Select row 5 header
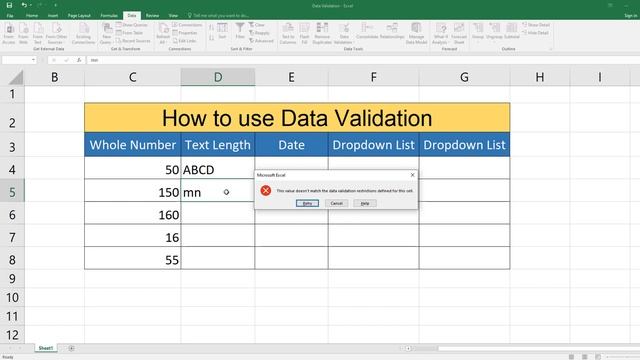 (12, 192)
